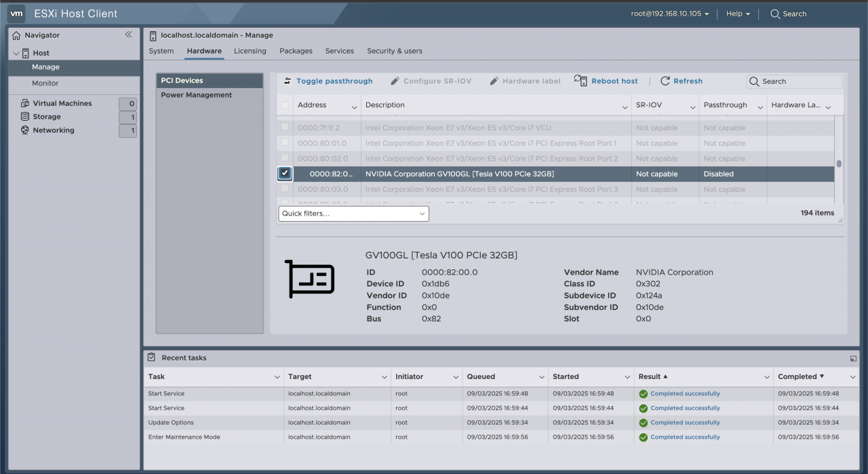Open the SR-IOV column header dropdown arrow
Screen dimensions: 868x474
692,108
